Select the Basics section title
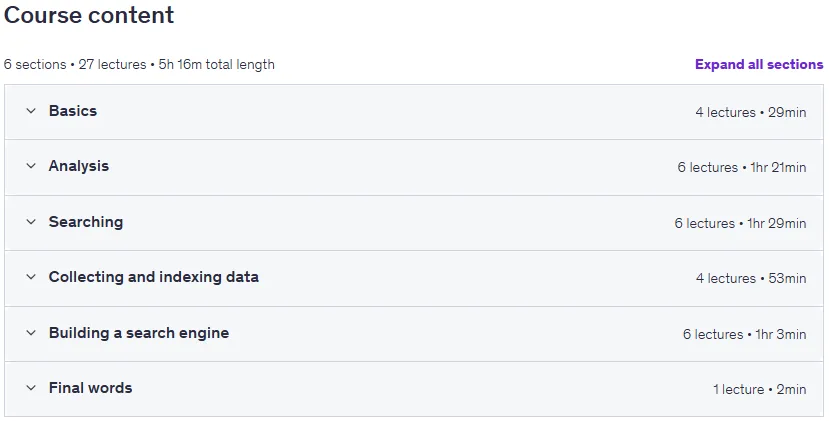The image size is (829, 421). point(73,111)
